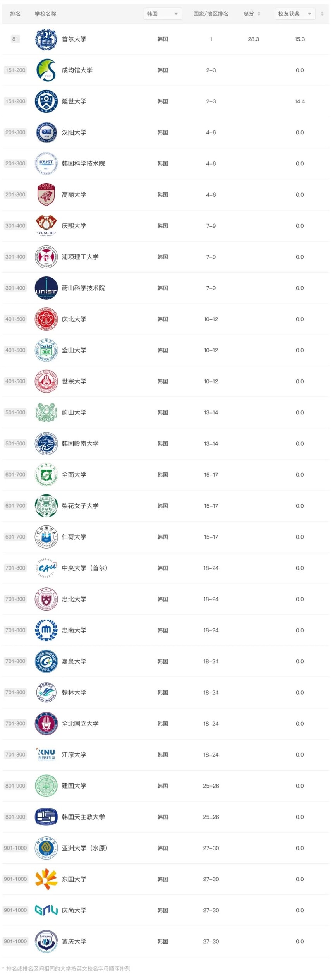The width and height of the screenshot is (333, 980).
Task: Click the Korea University tiger emblem
Action: pyautogui.click(x=46, y=195)
